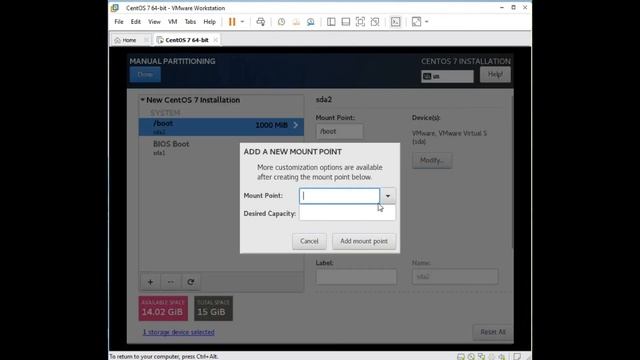Image resolution: width=640 pixels, height=360 pixels.
Task: Close the CentOS 7 64-bit tab
Action: click(215, 40)
